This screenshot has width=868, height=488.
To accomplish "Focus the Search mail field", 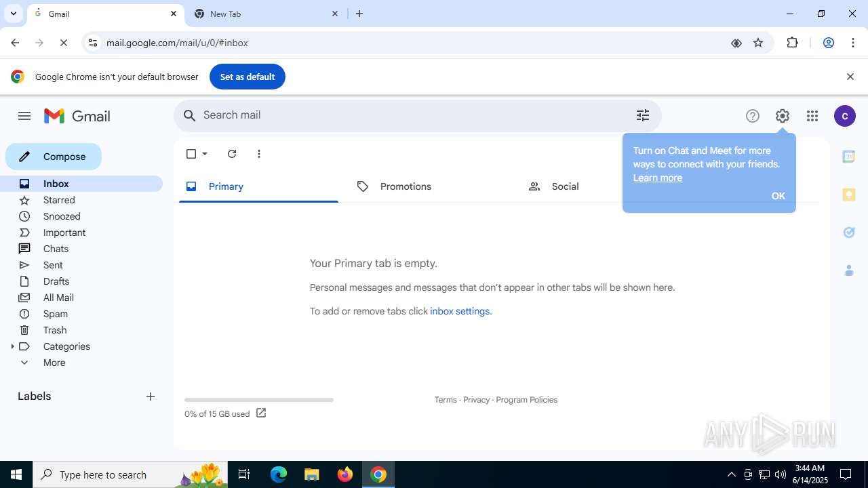I will click(x=416, y=115).
